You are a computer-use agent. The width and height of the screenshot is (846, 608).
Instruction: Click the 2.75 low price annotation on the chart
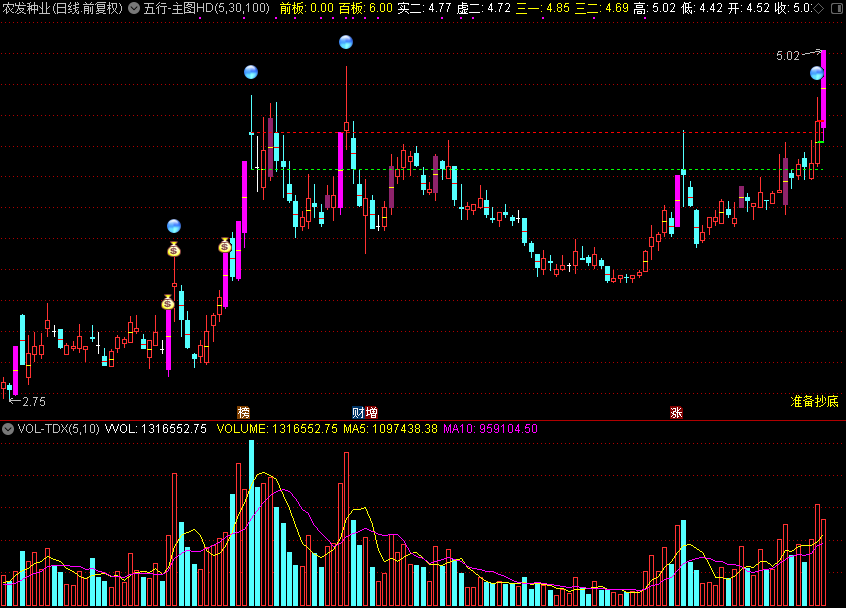point(34,402)
